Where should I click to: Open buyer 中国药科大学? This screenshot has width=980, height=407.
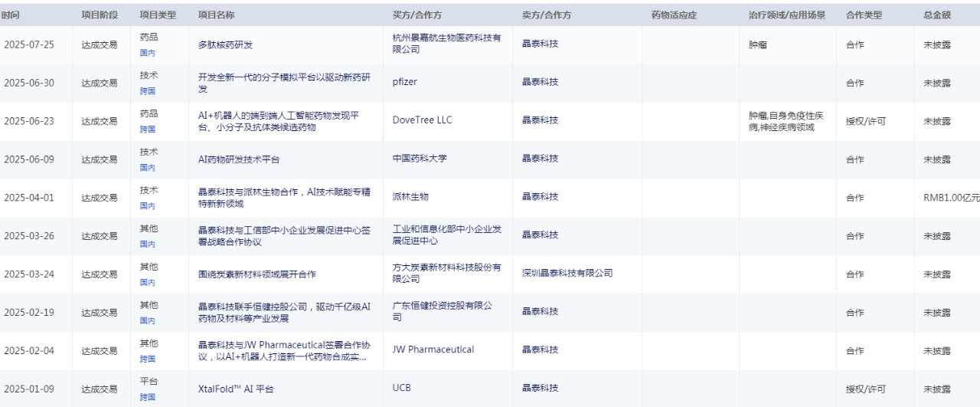[420, 159]
